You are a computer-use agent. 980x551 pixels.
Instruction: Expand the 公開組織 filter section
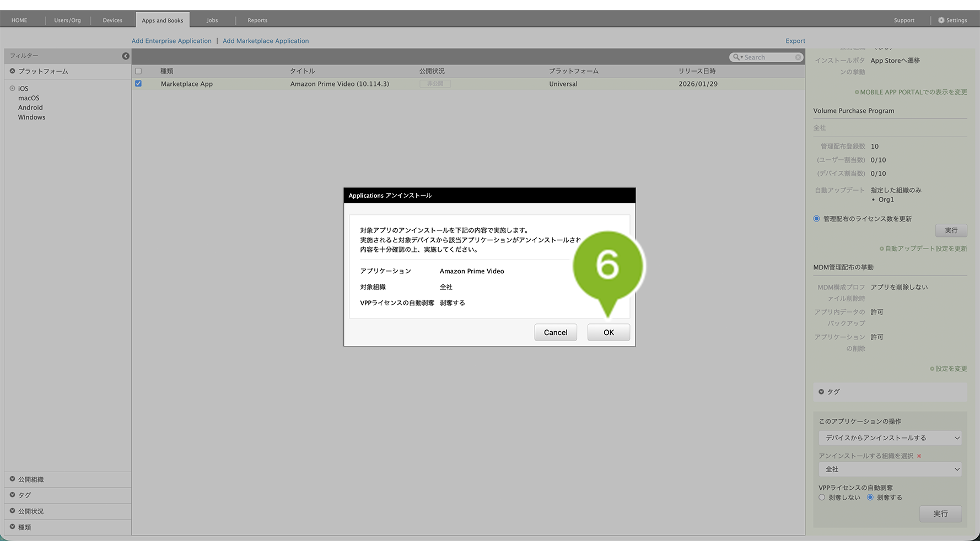(13, 479)
